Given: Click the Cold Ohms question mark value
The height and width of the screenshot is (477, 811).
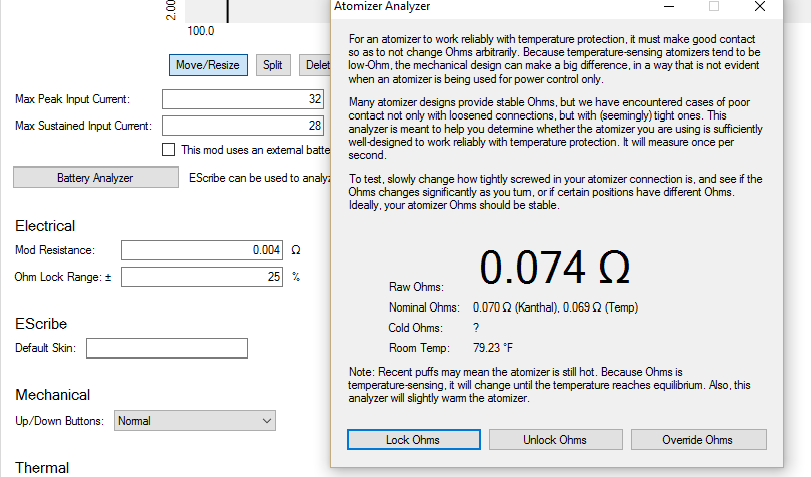Looking at the screenshot, I should (476, 328).
